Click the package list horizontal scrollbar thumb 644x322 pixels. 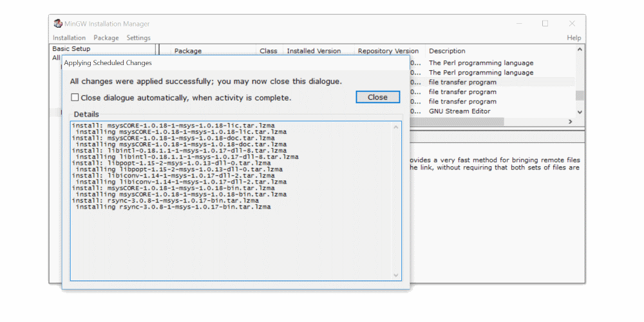457,122
